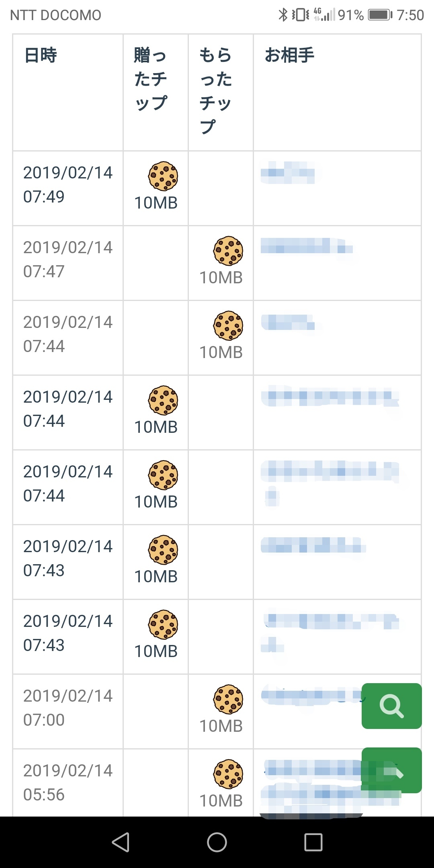The height and width of the screenshot is (868, 434).
Task: Tap the 贈ったチップ column header
Action: click(x=151, y=79)
